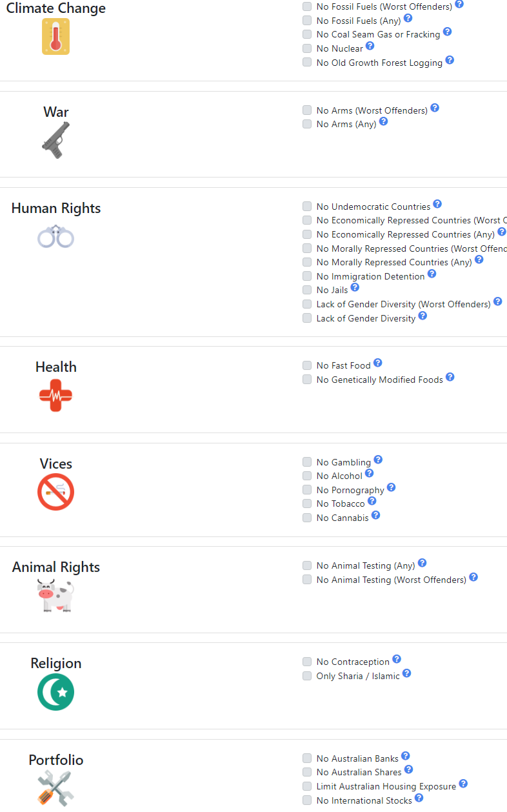The width and height of the screenshot is (507, 812).
Task: Tick No Undemocratic Countries checkbox
Action: click(307, 207)
